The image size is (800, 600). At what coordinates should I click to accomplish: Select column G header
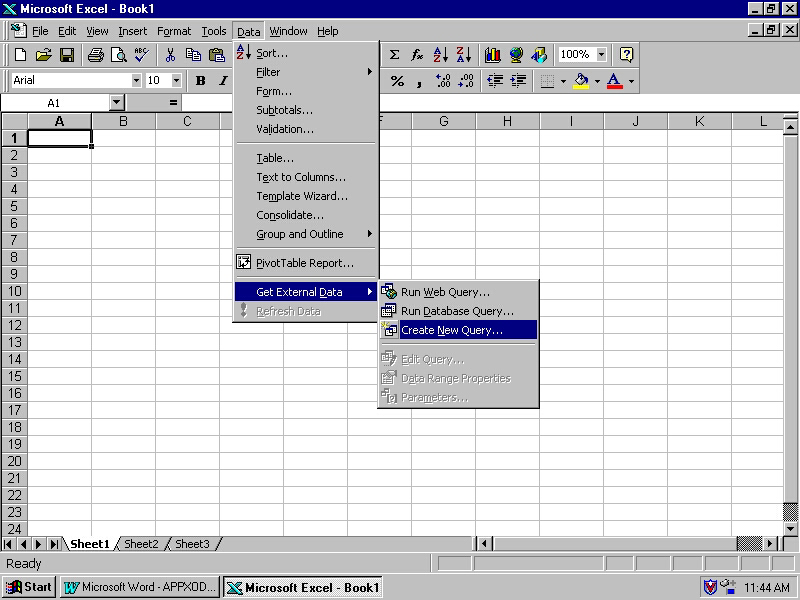point(443,121)
